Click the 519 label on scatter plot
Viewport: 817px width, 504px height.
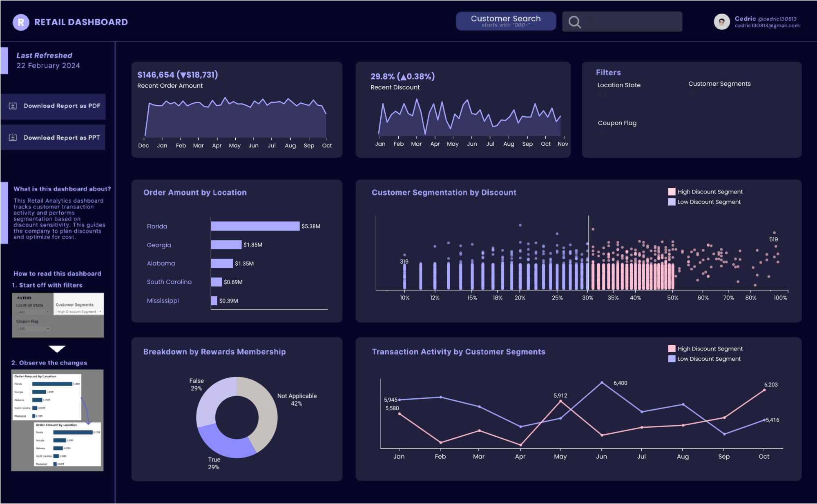coord(774,240)
